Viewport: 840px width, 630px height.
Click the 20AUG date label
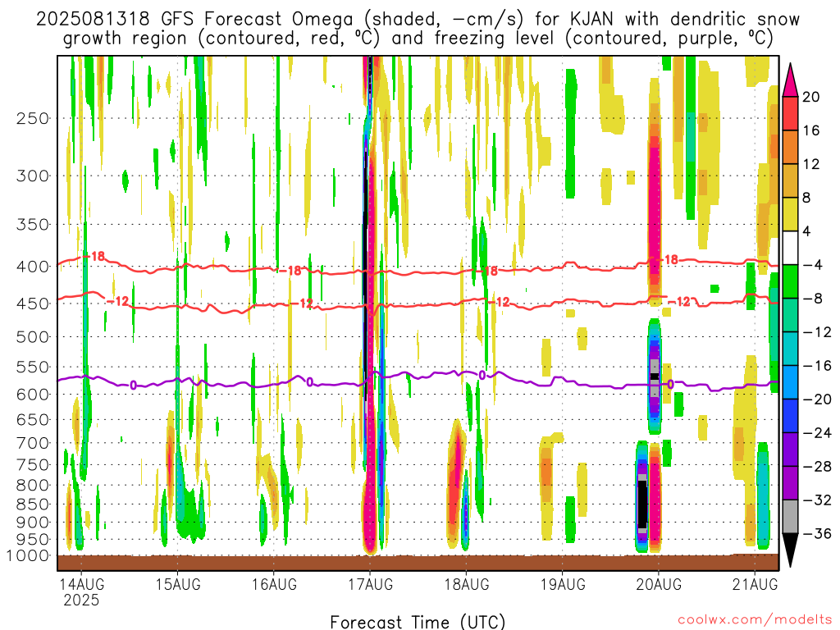(x=659, y=584)
